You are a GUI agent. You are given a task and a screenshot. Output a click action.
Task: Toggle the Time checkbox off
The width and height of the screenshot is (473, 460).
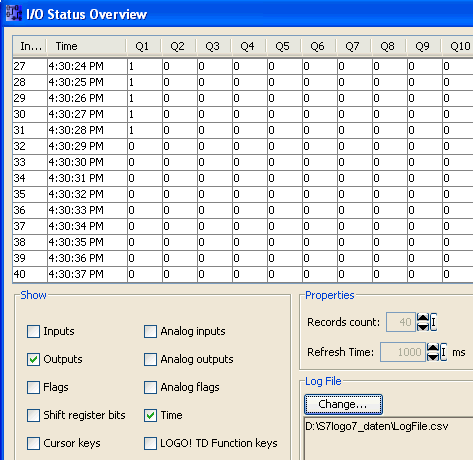coord(150,415)
